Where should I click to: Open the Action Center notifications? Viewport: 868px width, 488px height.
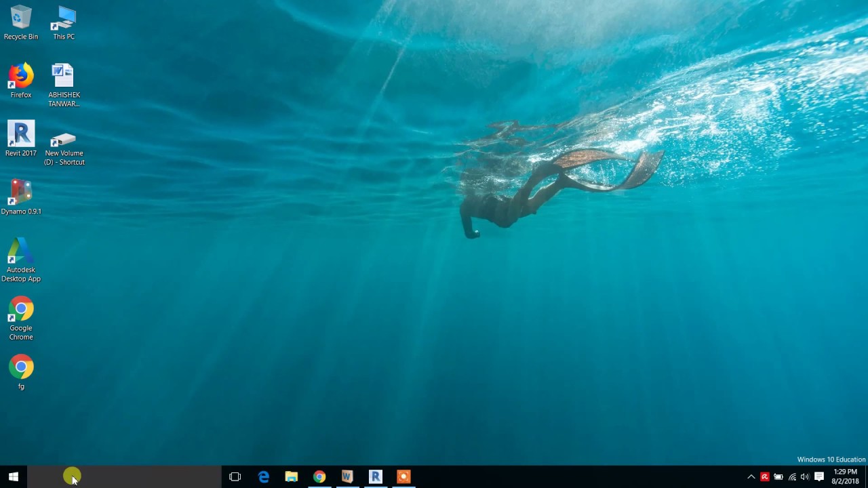pos(819,476)
